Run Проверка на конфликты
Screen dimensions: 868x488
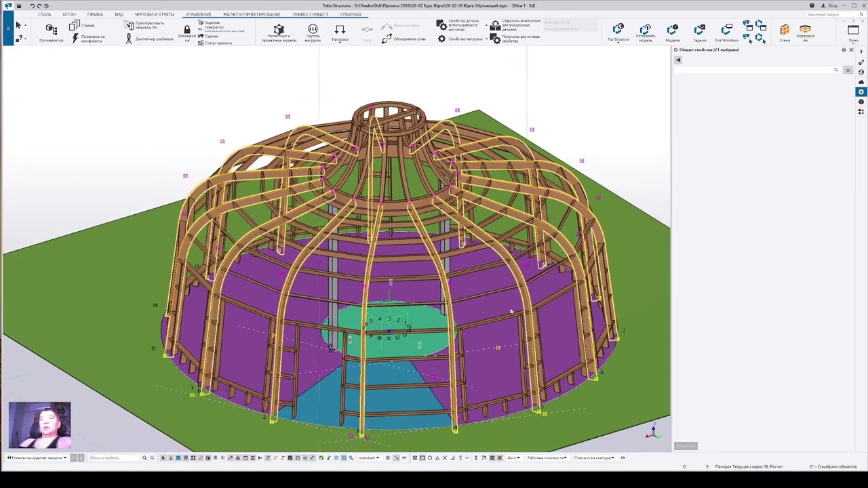[x=88, y=39]
